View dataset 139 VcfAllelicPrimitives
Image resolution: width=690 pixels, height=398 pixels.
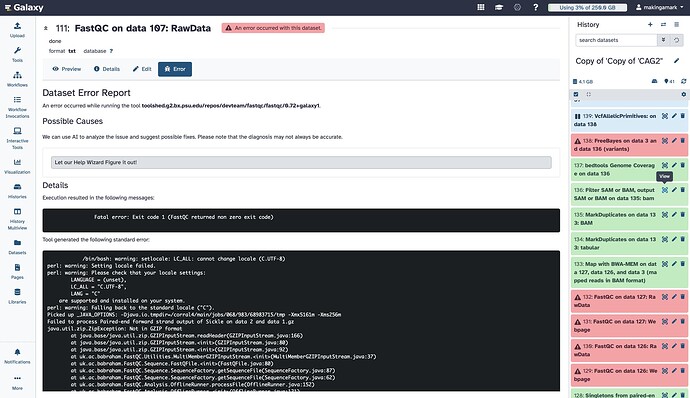[x=665, y=116]
